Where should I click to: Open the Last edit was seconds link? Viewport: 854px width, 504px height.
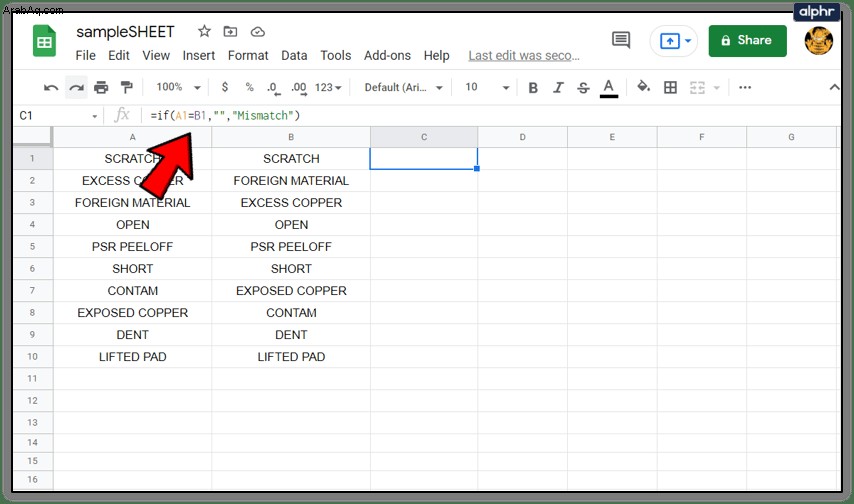pyautogui.click(x=524, y=56)
